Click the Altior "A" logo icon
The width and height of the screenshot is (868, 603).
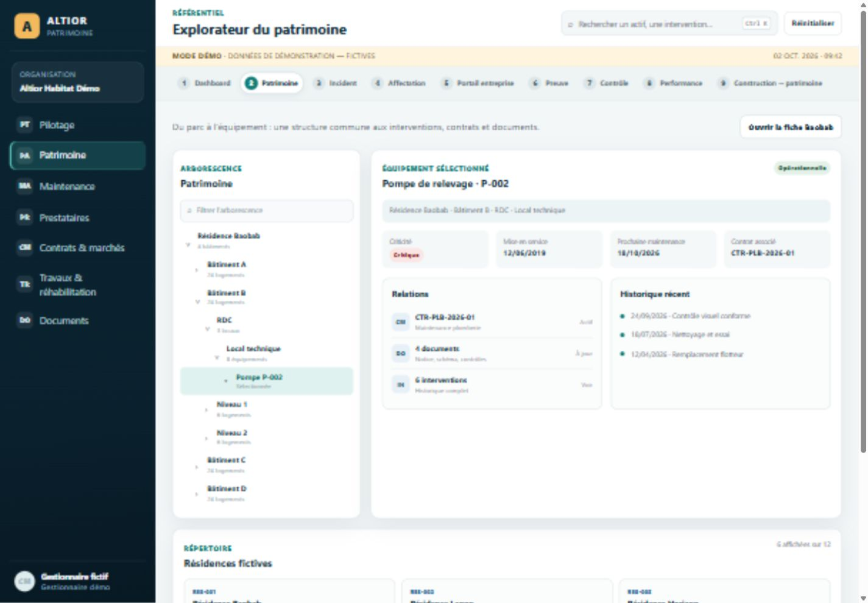tap(27, 26)
